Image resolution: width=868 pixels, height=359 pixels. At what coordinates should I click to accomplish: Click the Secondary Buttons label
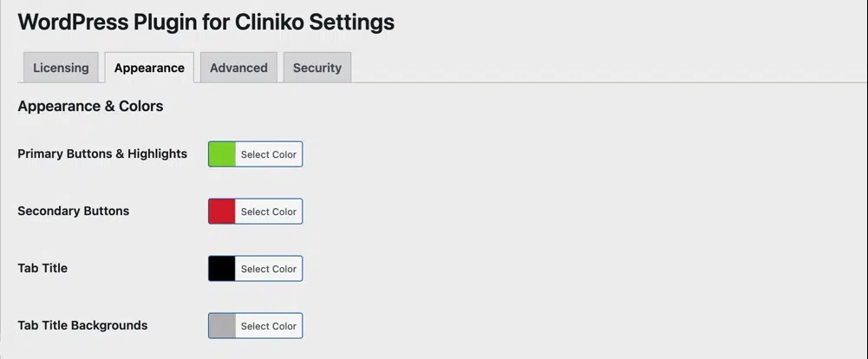pyautogui.click(x=74, y=211)
